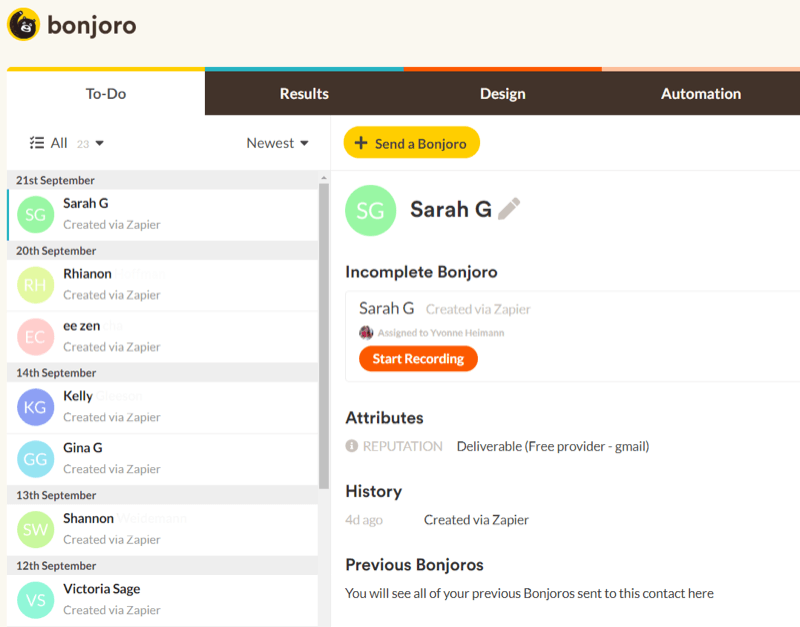
Task: Click the Start Recording button
Action: [418, 359]
